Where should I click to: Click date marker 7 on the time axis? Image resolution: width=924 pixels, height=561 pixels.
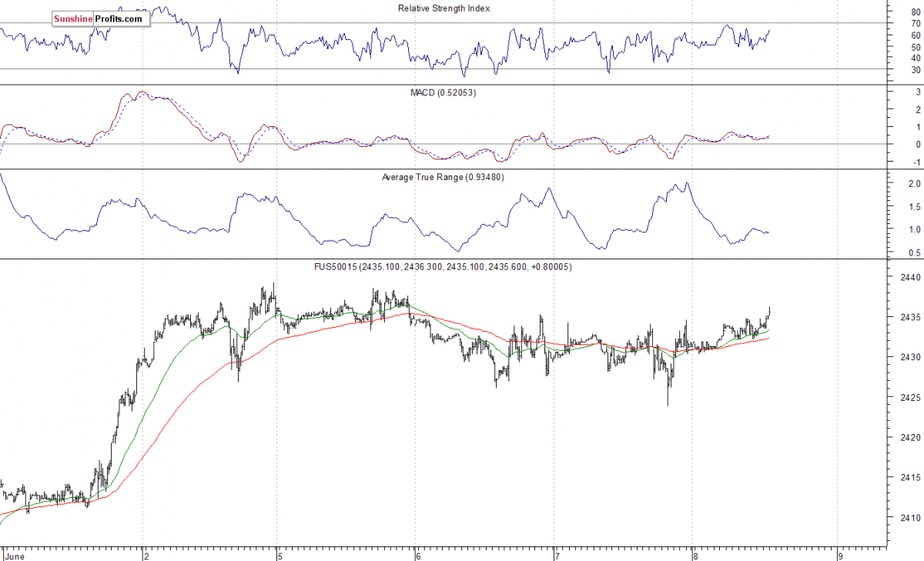[x=556, y=554]
